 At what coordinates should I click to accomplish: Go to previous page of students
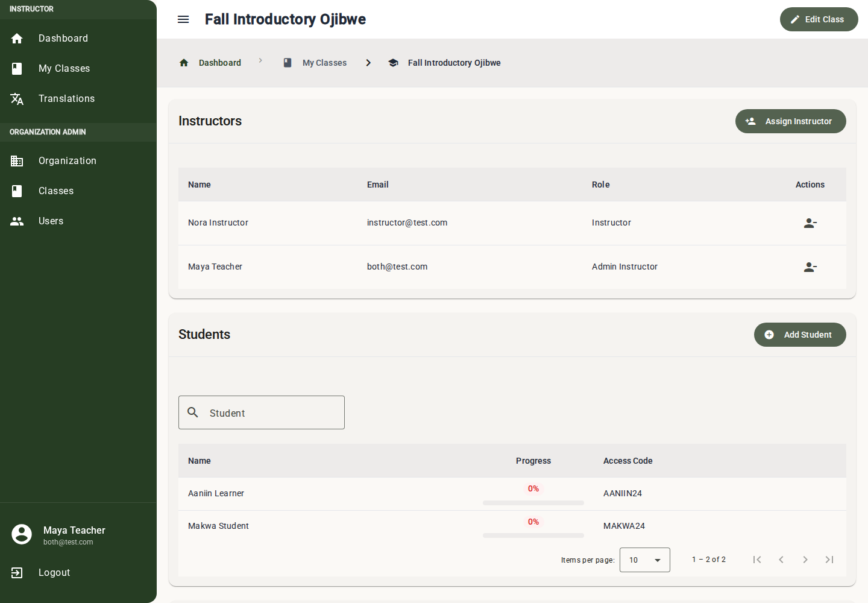click(x=781, y=560)
